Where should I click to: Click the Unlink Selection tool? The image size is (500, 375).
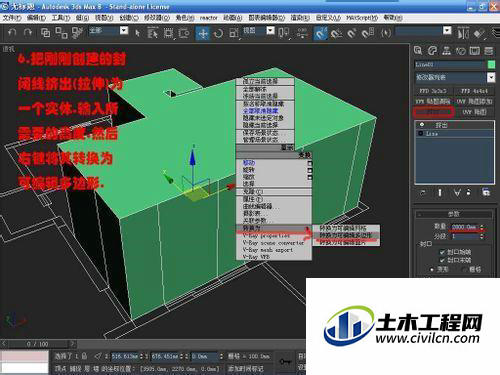pyautogui.click(x=61, y=33)
